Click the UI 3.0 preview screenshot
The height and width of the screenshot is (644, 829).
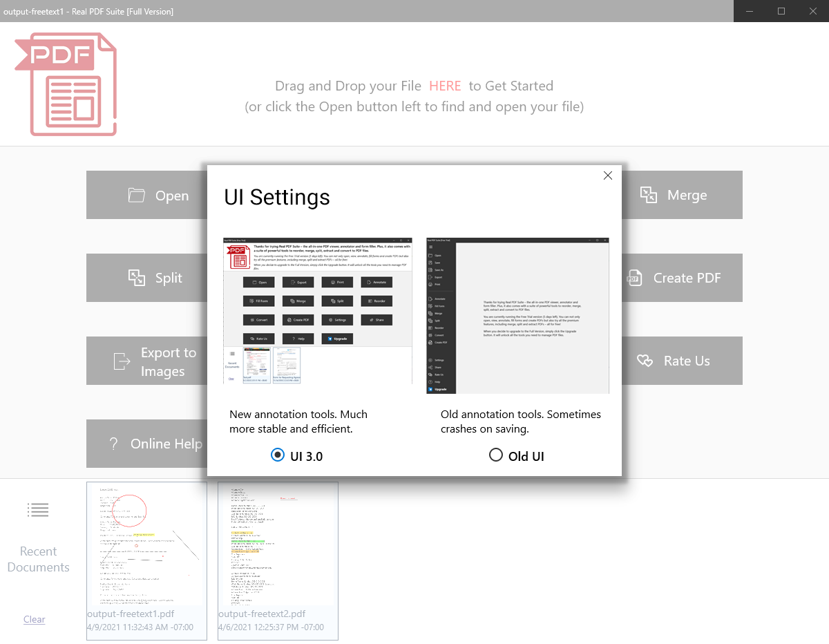click(x=317, y=311)
